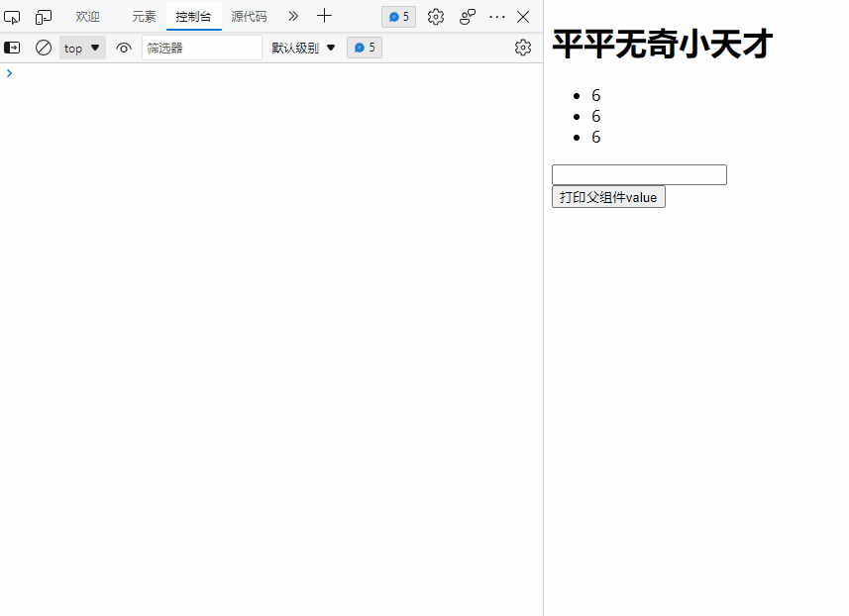The height and width of the screenshot is (616, 849).
Task: Toggle the device emulation mode
Action: pos(43,16)
